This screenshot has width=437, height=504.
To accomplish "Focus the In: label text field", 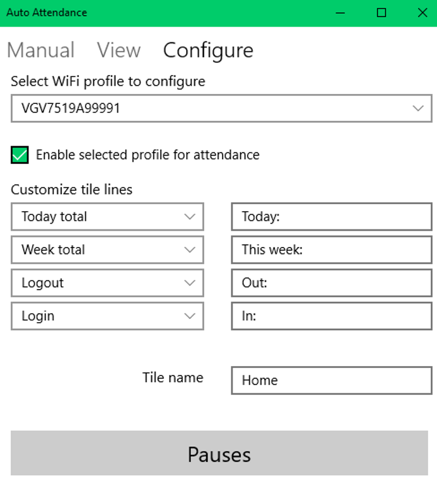I will (x=331, y=316).
